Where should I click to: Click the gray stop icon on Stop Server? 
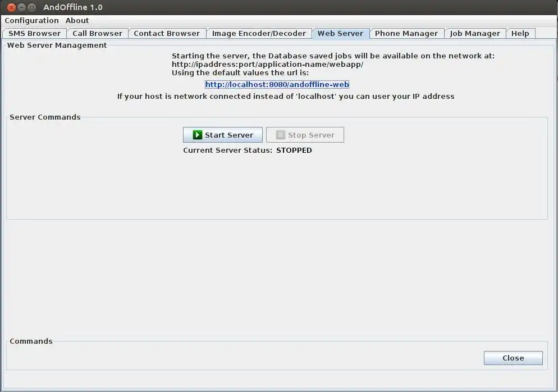(x=281, y=135)
